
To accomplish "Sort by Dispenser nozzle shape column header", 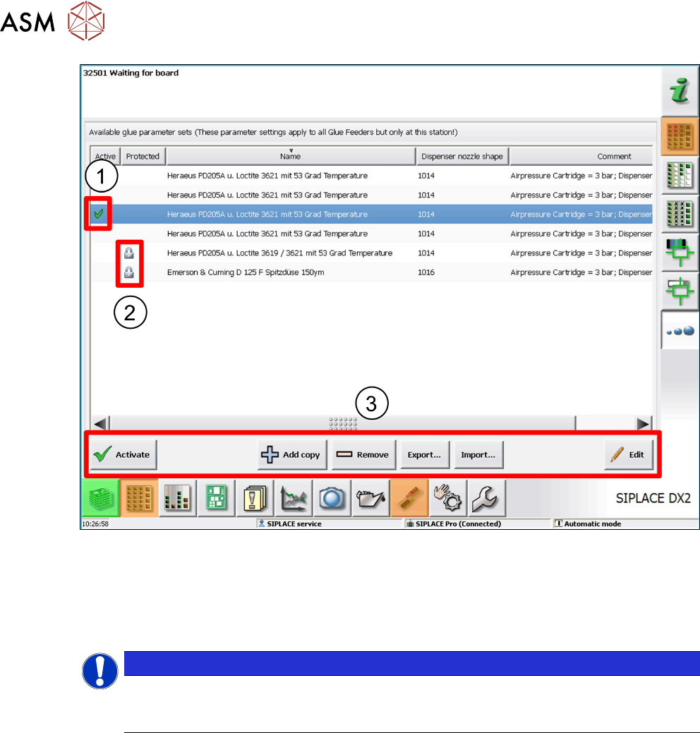I will [x=462, y=156].
